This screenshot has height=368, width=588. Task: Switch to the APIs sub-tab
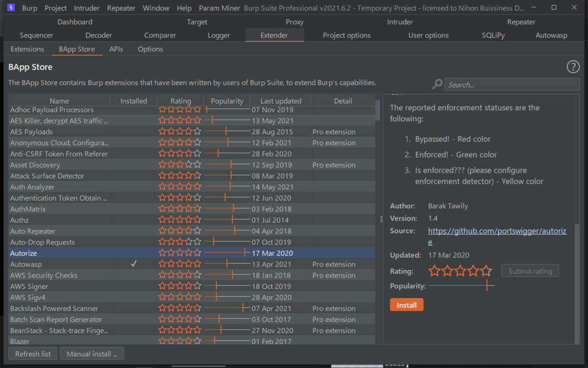click(x=116, y=49)
